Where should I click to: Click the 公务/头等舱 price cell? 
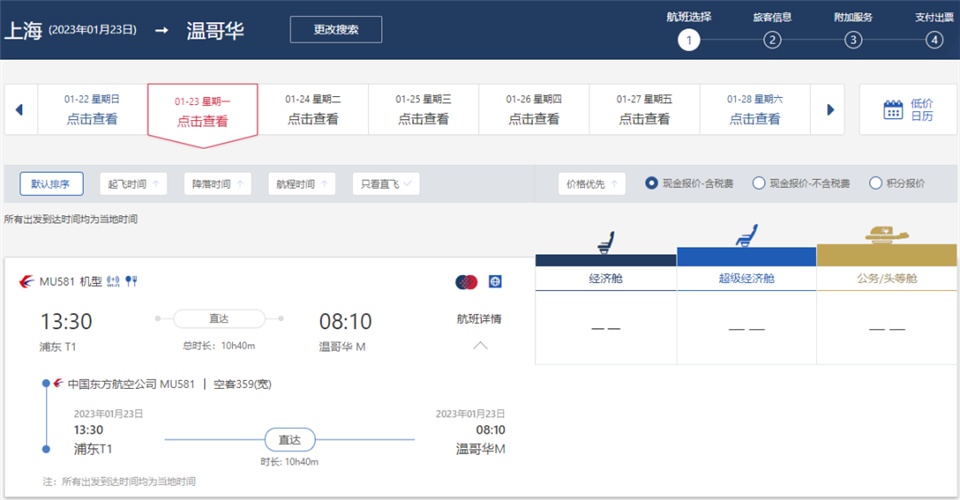(887, 328)
